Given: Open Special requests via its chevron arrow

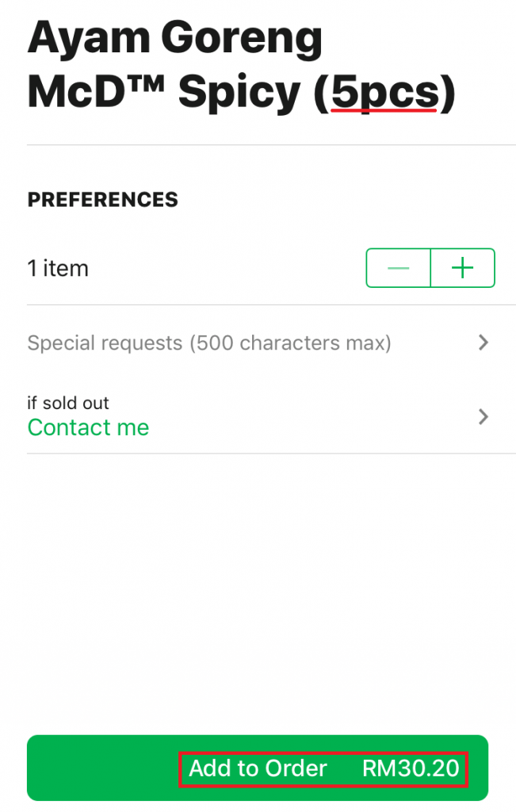Looking at the screenshot, I should click(x=484, y=343).
